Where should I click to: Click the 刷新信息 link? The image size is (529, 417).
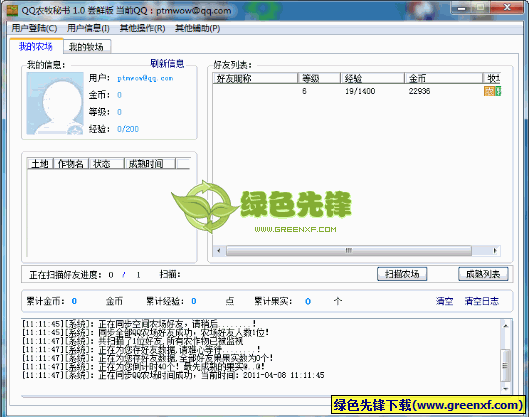coord(167,63)
